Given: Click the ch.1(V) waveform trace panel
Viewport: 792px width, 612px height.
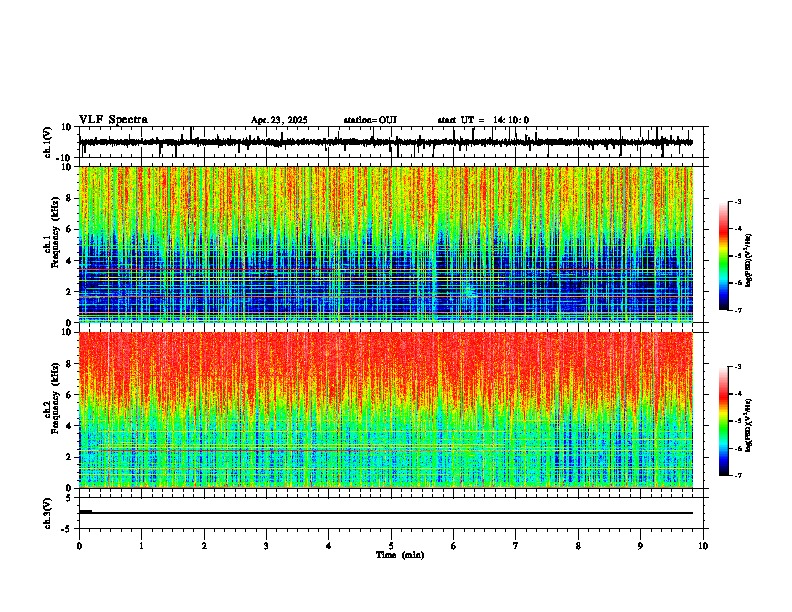Looking at the screenshot, I should [x=391, y=142].
